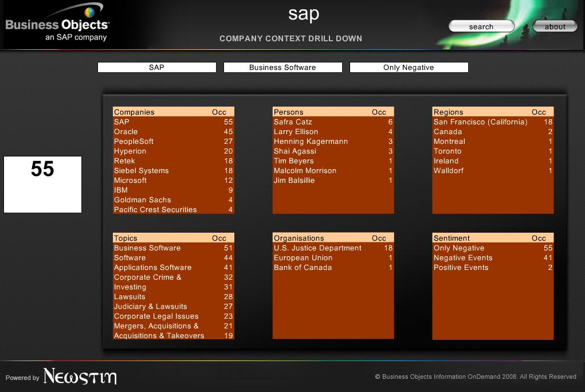Pick Ireland in Regions list

click(493, 160)
